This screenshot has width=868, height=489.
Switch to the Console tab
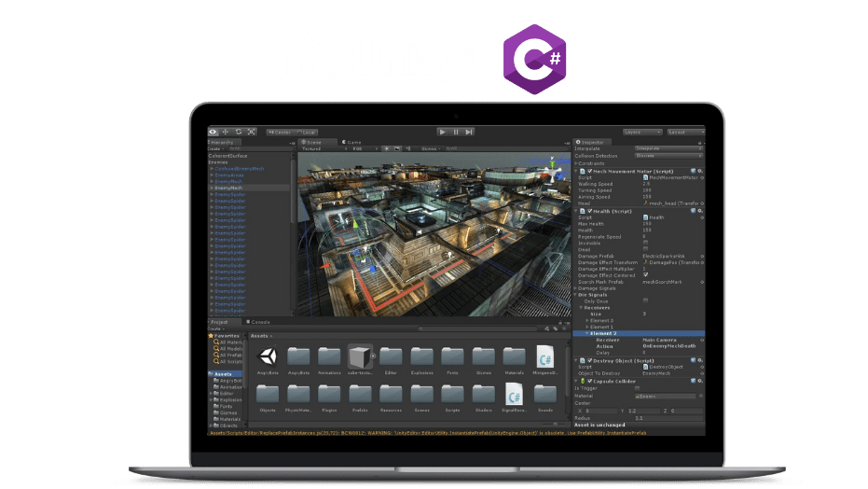point(258,322)
